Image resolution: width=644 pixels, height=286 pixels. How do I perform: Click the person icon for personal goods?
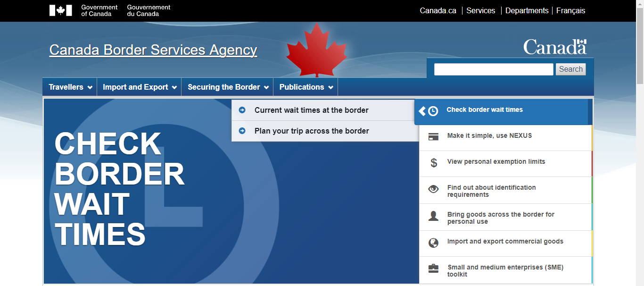coord(433,216)
